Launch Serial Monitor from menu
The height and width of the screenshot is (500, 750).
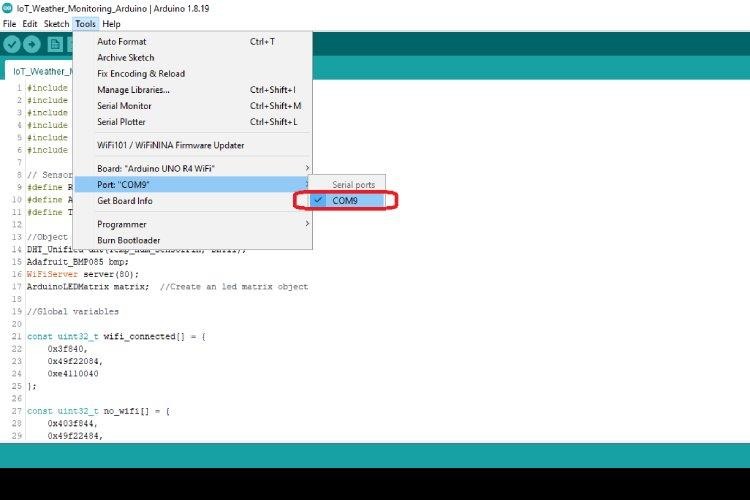click(193, 106)
